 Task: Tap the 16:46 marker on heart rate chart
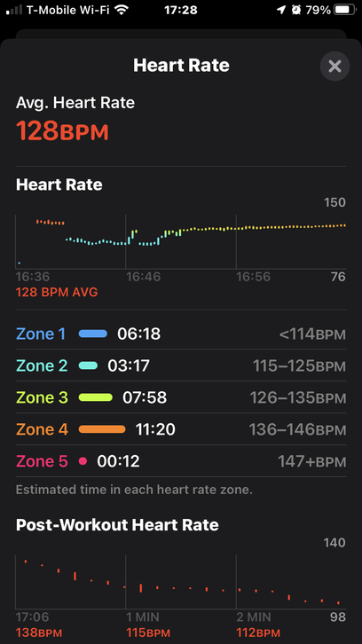click(x=144, y=277)
